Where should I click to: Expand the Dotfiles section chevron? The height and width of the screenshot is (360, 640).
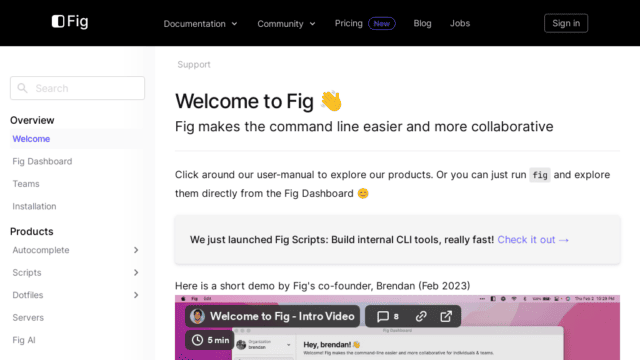coord(136,295)
